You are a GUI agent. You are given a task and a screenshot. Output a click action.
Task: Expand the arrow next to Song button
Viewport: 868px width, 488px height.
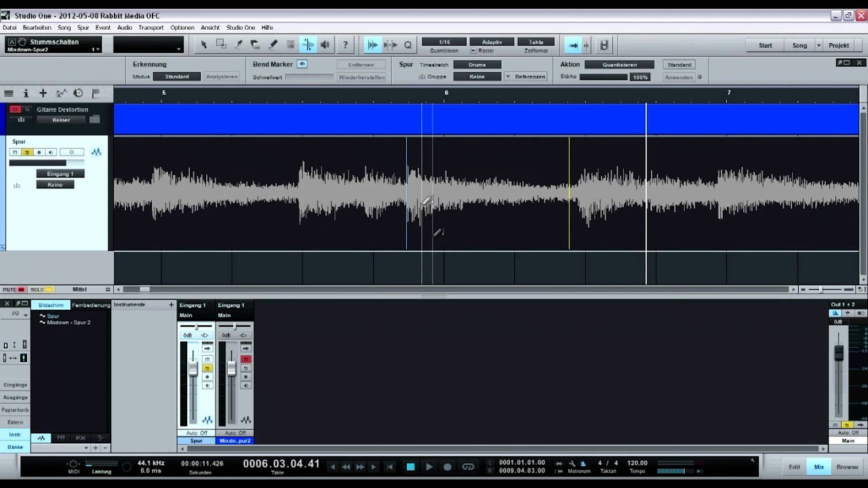818,45
